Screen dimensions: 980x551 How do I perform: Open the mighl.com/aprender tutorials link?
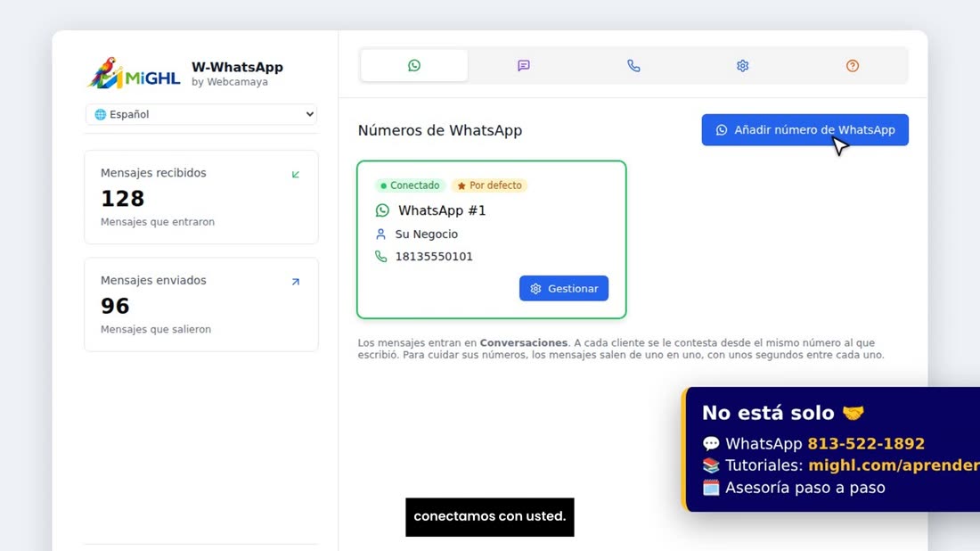point(894,465)
